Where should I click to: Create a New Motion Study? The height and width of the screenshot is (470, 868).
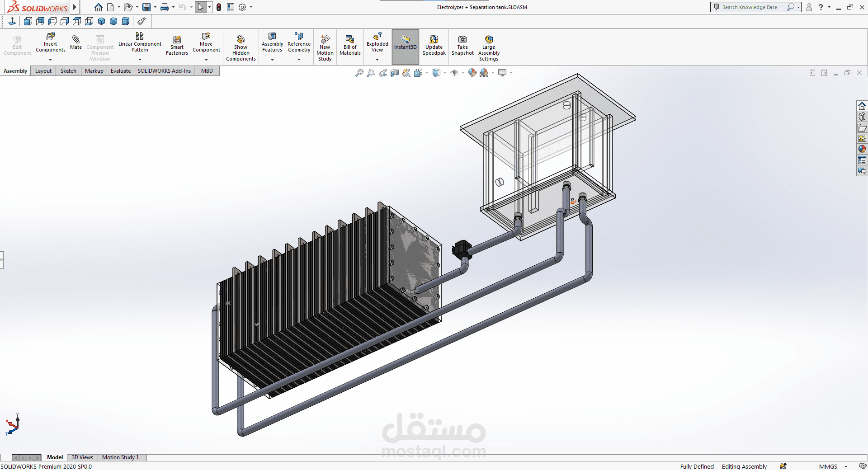325,47
